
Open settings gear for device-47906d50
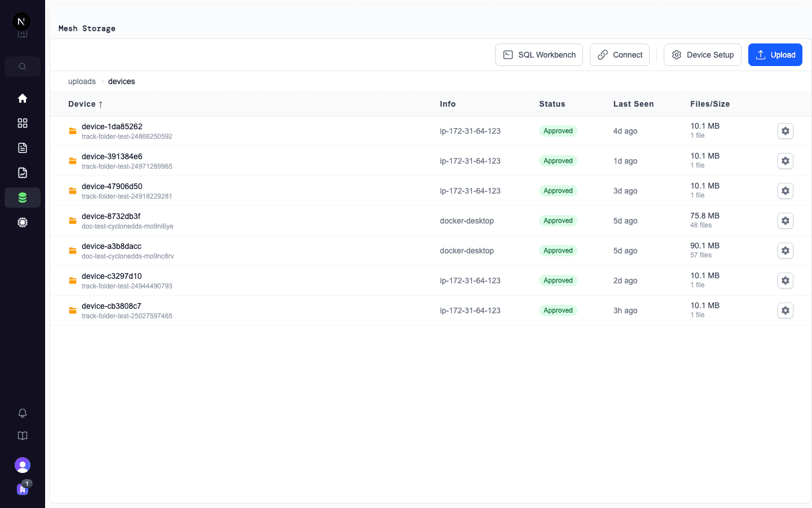pos(785,191)
